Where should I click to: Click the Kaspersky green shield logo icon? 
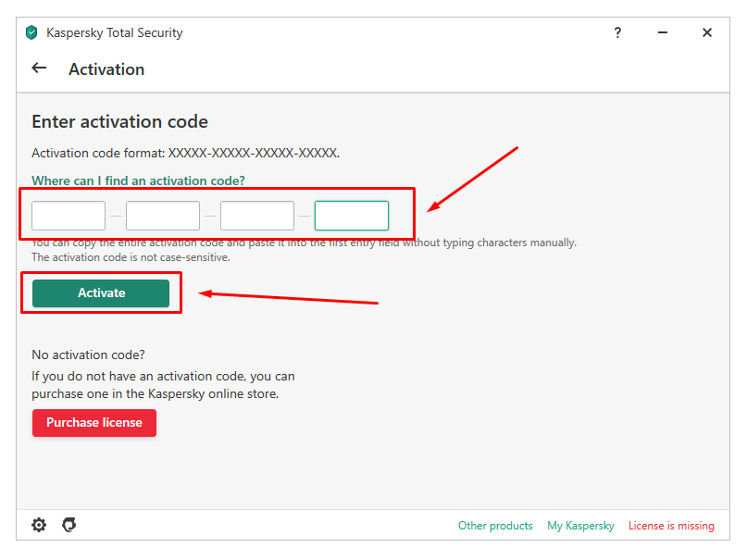coord(31,32)
